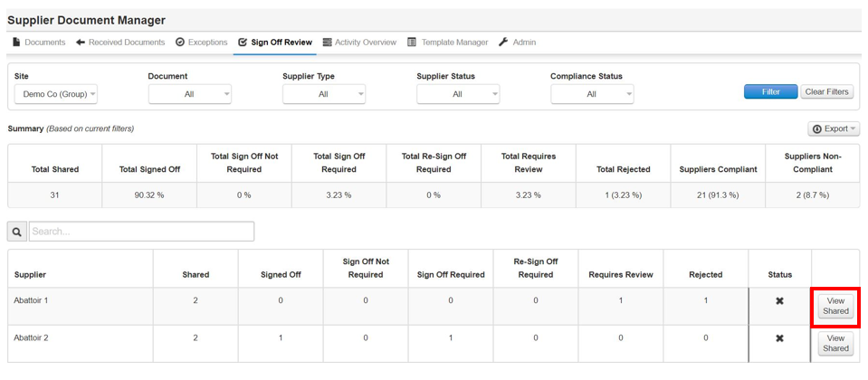Screen dimensions: 868x380
Task: Expand the Document filter dropdown
Action: point(190,94)
